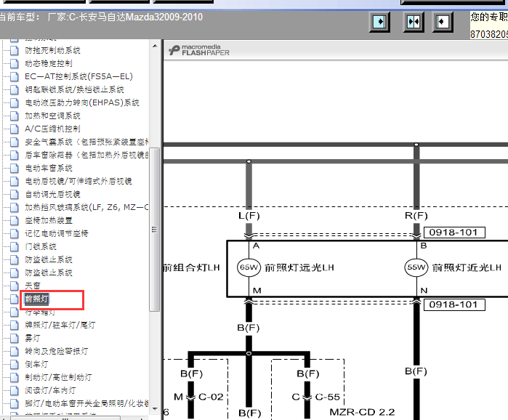
Task: Click the tree scrollbar down arrow
Action: tap(155, 408)
